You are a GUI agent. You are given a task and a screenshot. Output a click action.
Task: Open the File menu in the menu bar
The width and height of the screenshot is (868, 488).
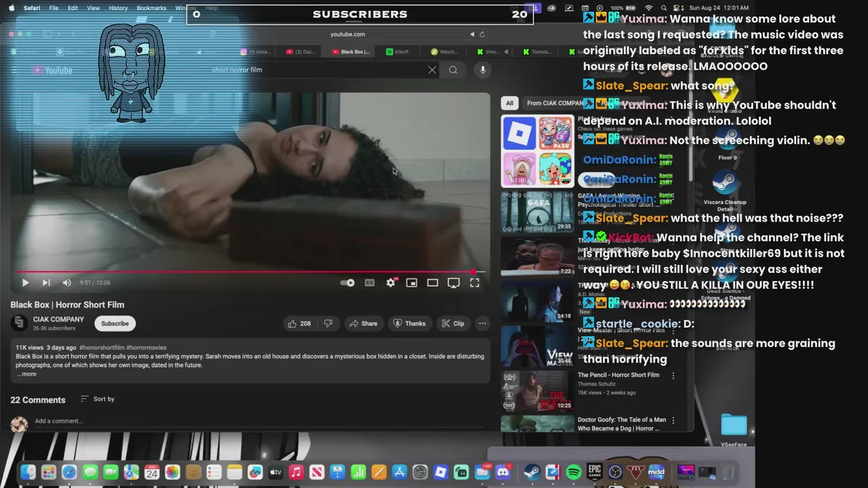(54, 8)
